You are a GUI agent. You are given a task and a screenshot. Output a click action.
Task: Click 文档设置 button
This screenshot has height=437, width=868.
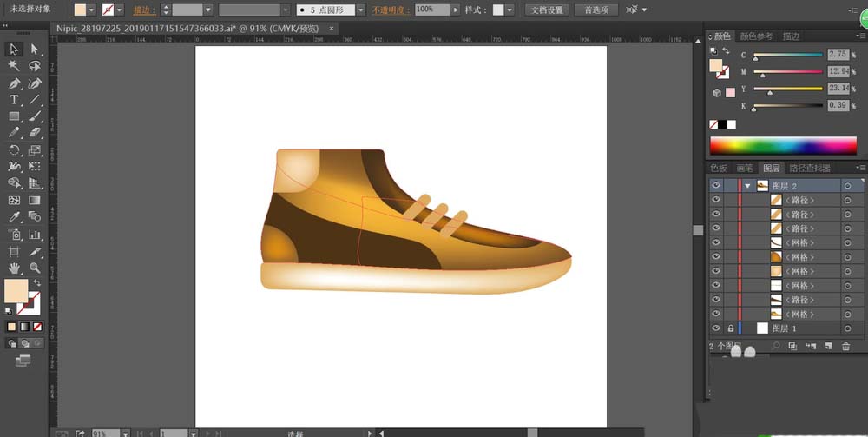pyautogui.click(x=547, y=10)
